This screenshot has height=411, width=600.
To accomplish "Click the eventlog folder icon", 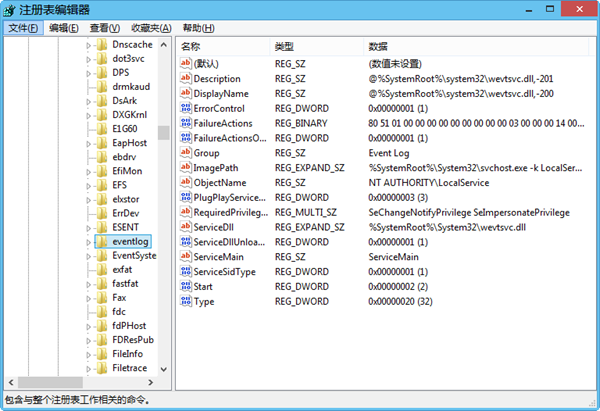I will click(102, 241).
